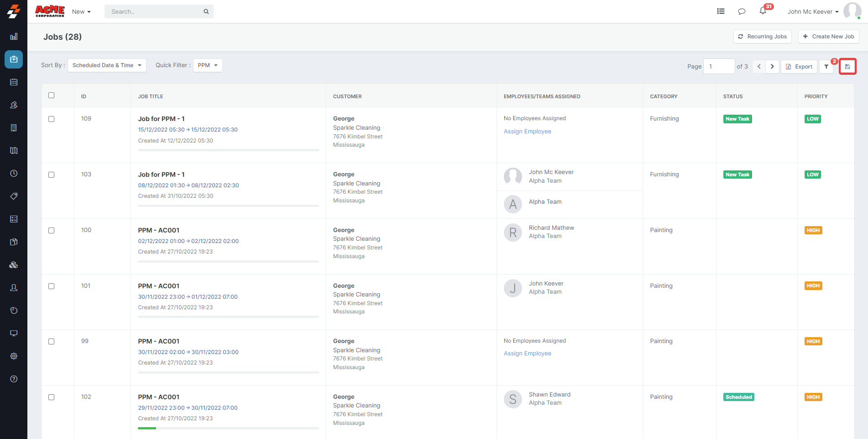Screen dimensions: 868x439
Task: Expand the John Mc Keever user menu
Action: 813,12
